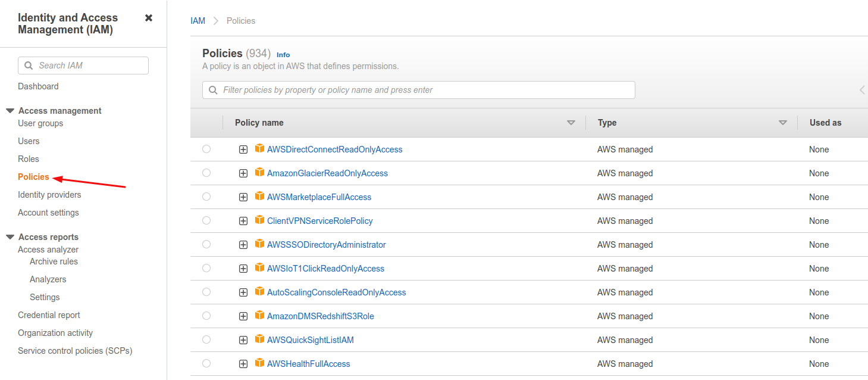Open Organization activity in the sidebar
This screenshot has width=868, height=380.
click(55, 333)
